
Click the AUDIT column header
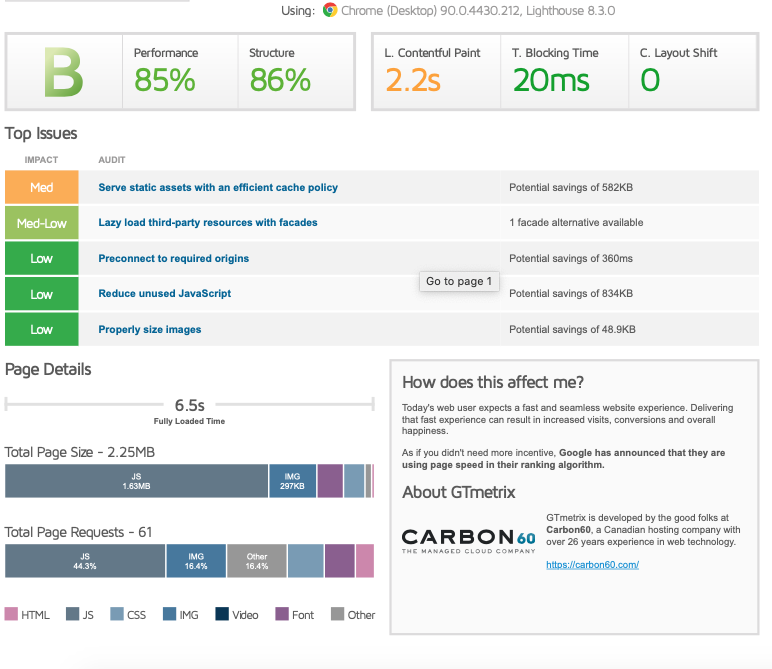112,160
